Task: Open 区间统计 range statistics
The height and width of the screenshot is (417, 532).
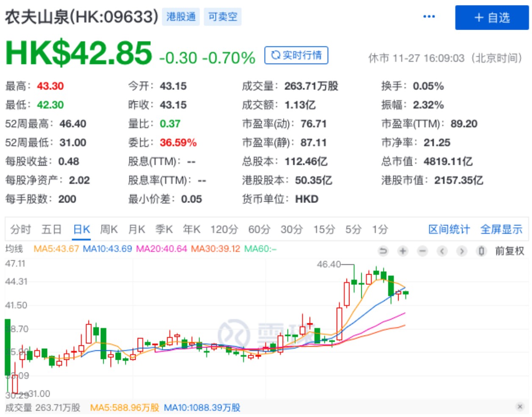Action: (x=449, y=230)
